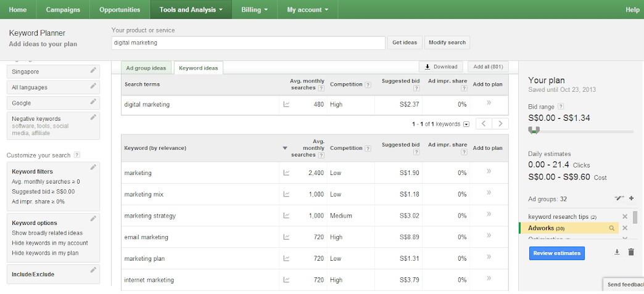Open trend chart for internet marketing
This screenshot has width=644, height=294.
click(286, 280)
